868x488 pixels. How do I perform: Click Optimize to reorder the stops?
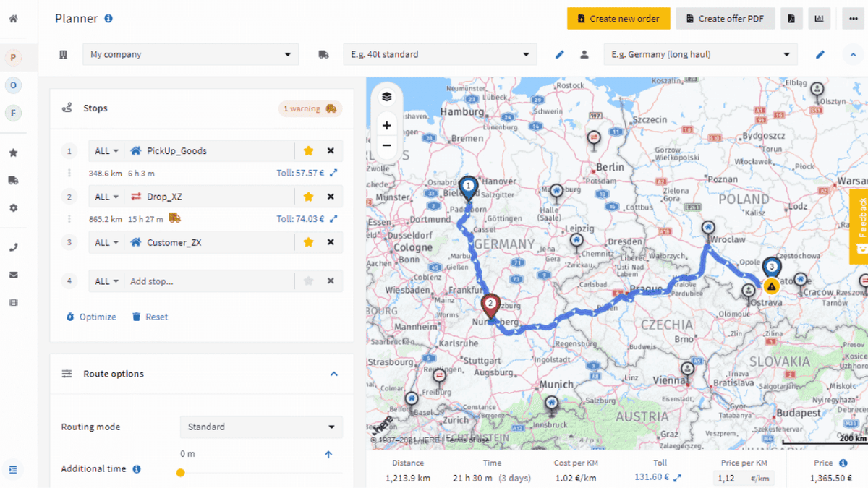[90, 317]
